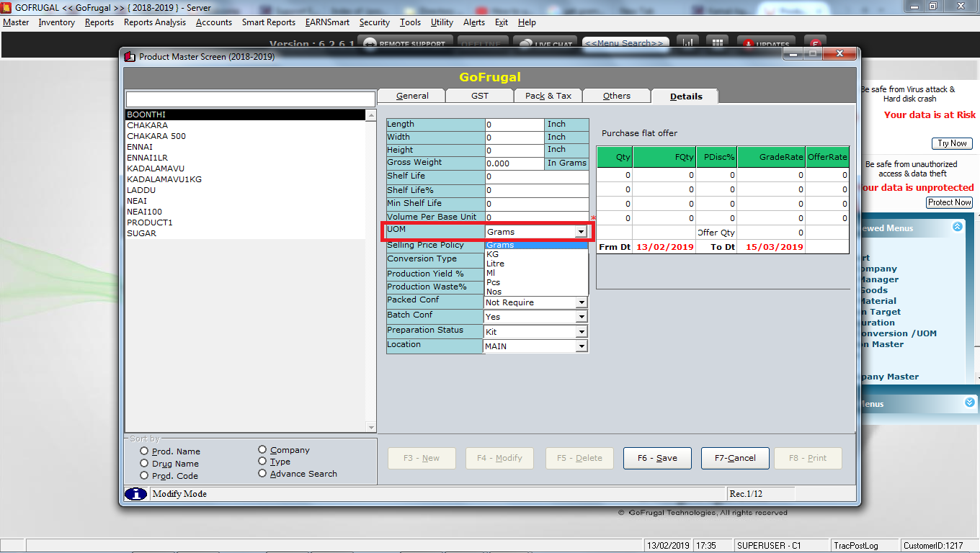The image size is (980, 553).
Task: Select SUGAR in the product list
Action: click(245, 233)
